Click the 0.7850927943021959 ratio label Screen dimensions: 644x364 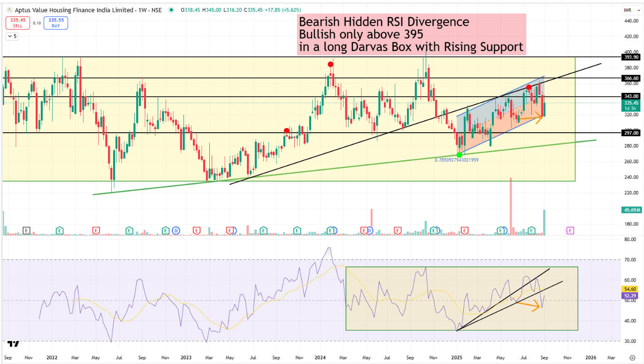[x=457, y=160]
